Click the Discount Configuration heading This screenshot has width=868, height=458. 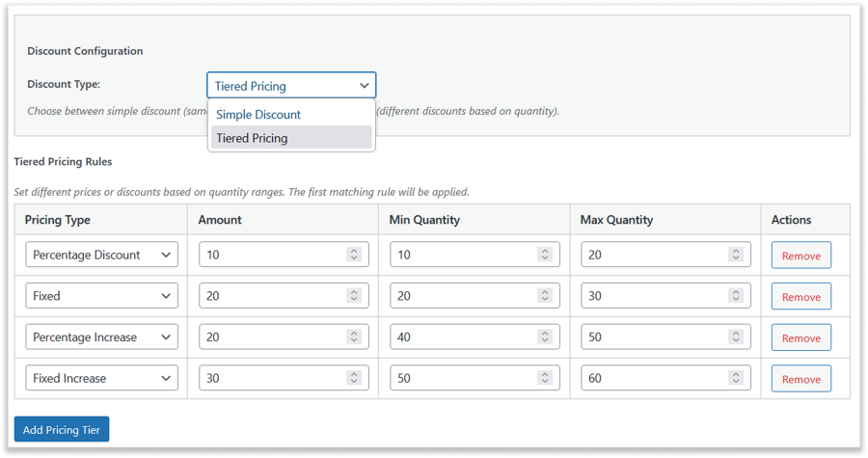pyautogui.click(x=85, y=51)
